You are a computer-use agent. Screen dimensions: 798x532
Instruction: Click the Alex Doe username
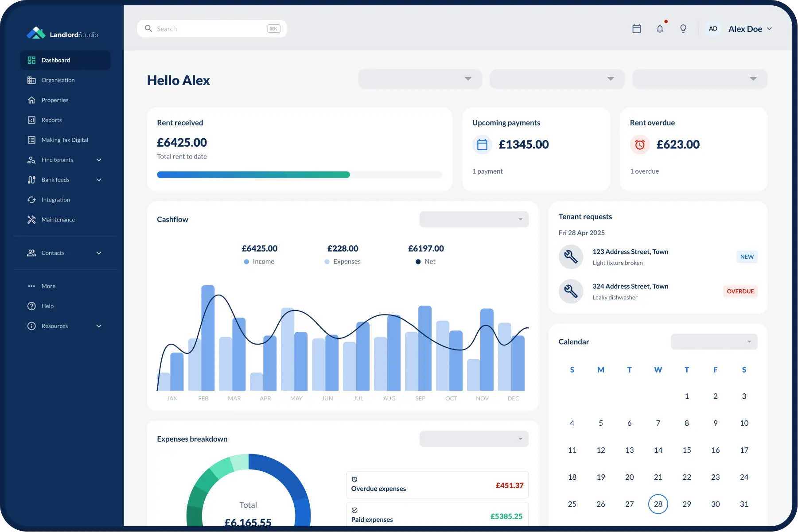click(745, 29)
